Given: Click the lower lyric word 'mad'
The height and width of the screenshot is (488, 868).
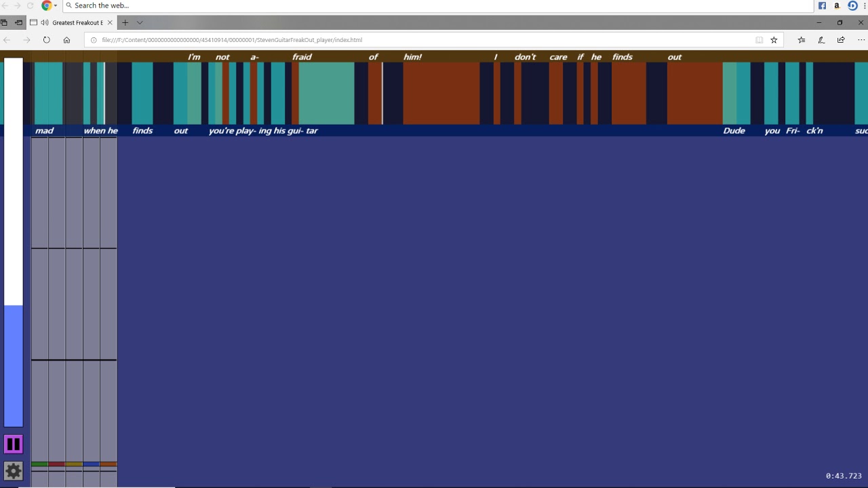Looking at the screenshot, I should click(44, 131).
